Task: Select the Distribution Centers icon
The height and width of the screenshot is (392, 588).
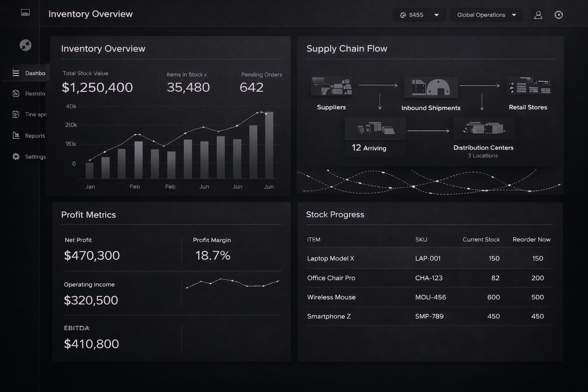Action: tap(484, 128)
